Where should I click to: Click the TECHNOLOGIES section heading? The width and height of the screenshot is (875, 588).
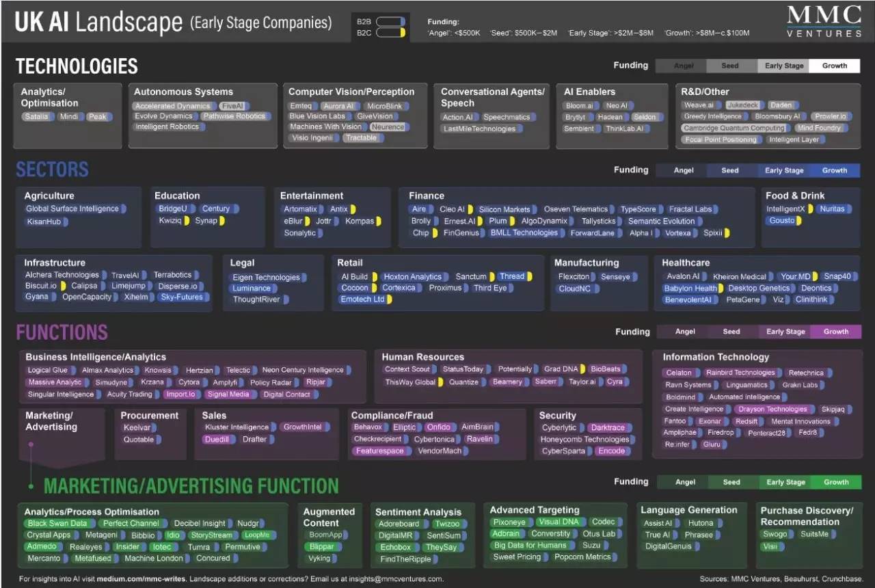77,66
